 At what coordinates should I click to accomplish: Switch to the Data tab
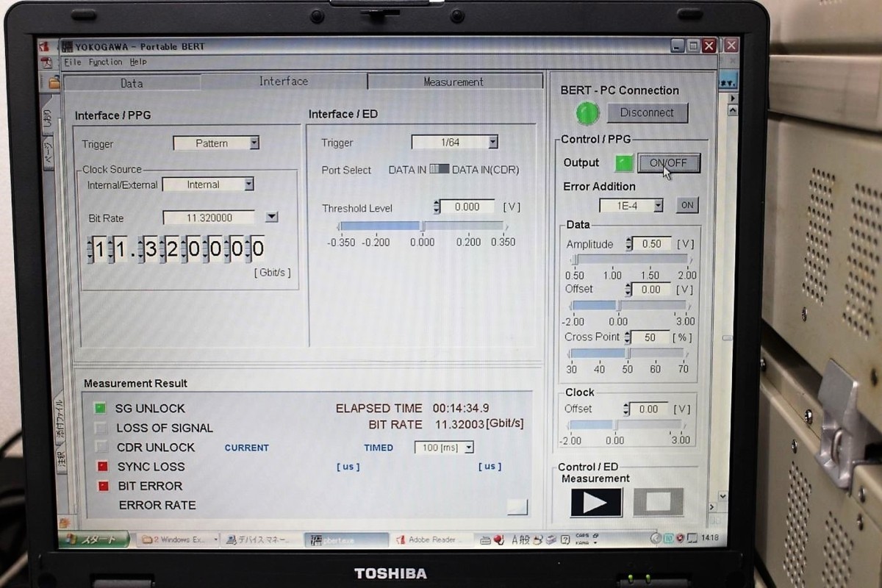[x=132, y=83]
